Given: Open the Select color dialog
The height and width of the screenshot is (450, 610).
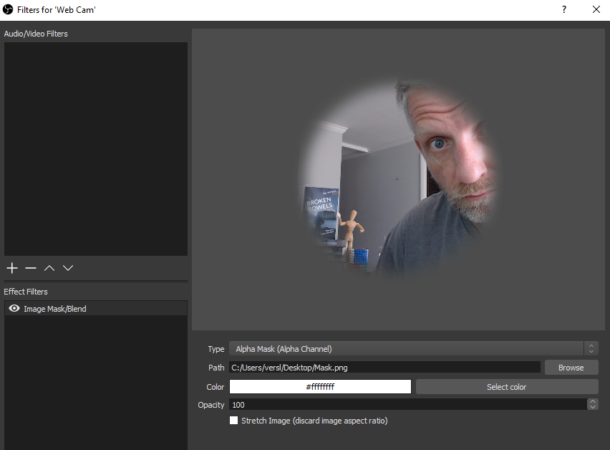Looking at the screenshot, I should pos(507,387).
